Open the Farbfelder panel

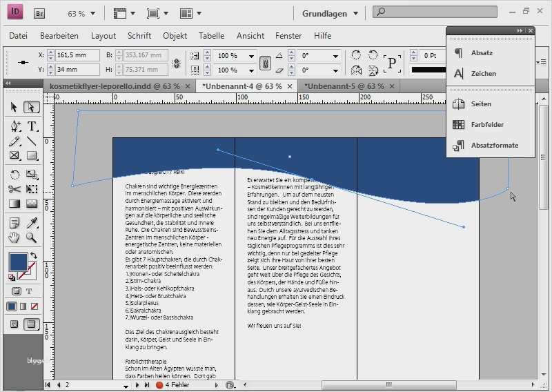[x=486, y=125]
